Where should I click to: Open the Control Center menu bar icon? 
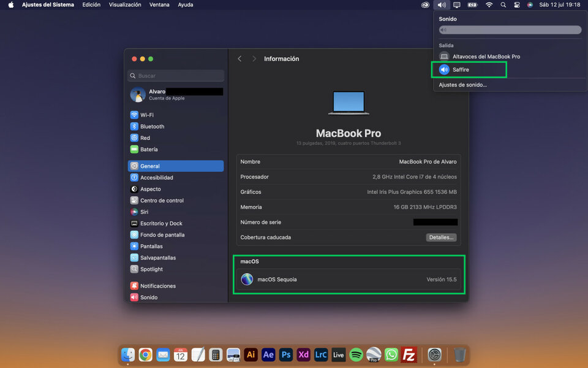click(516, 5)
